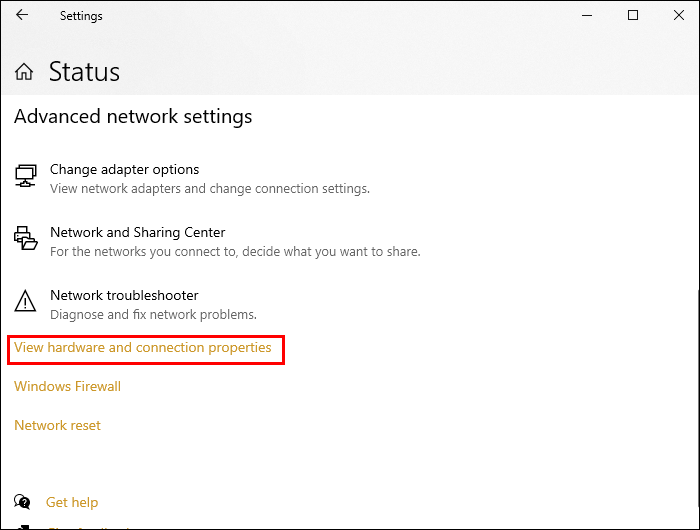
Task: Open Change adapter options
Action: (124, 170)
